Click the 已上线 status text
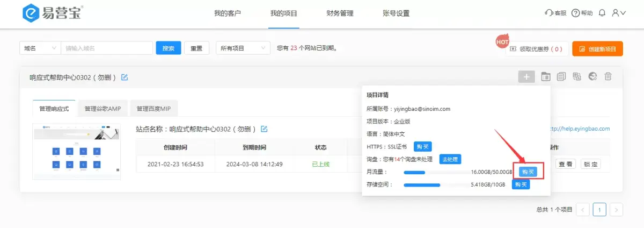 click(320, 164)
